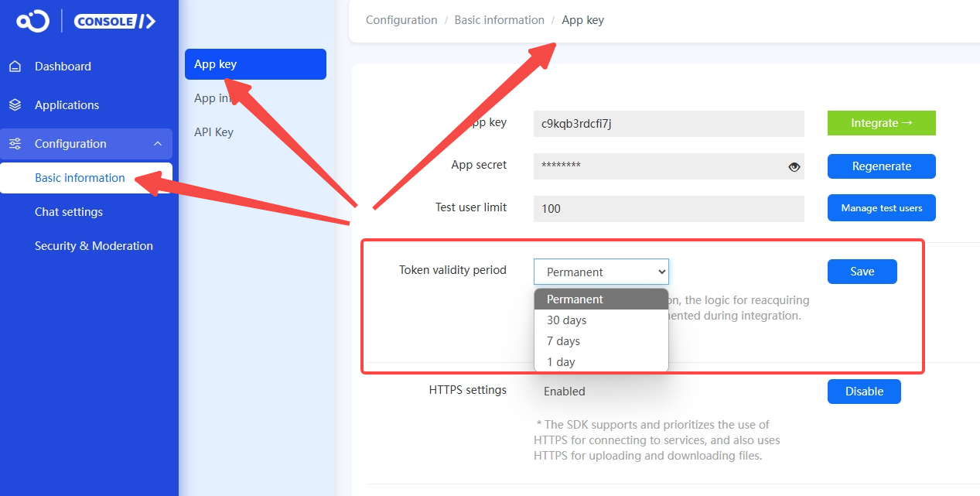Reveal App secret with eye icon

pyautogui.click(x=794, y=166)
